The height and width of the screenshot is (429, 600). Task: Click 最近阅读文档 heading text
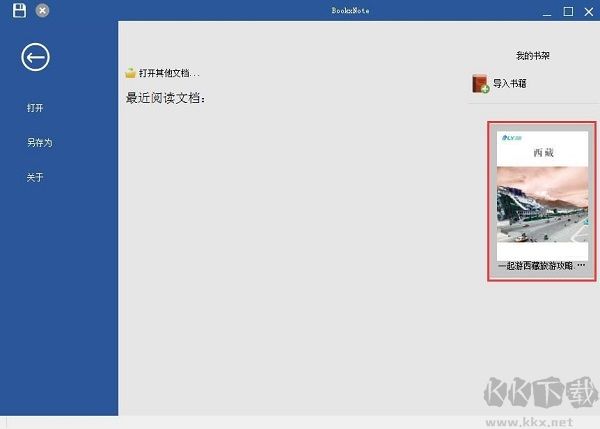click(166, 98)
